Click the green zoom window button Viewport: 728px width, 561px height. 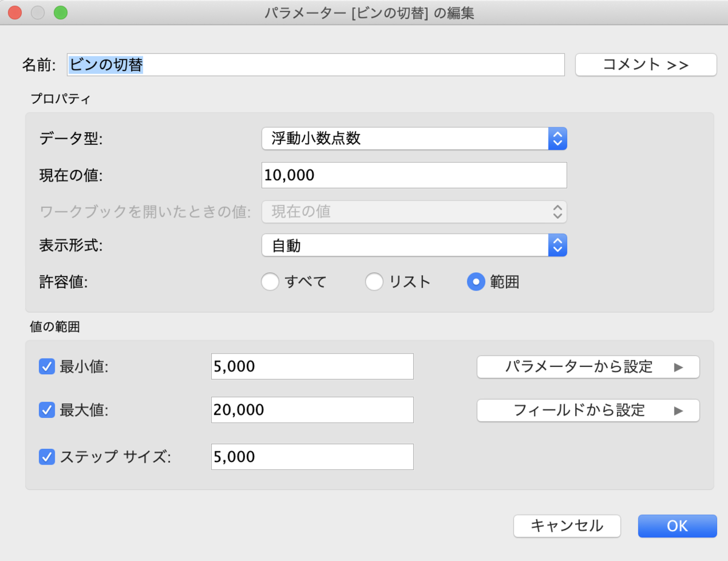tap(61, 12)
